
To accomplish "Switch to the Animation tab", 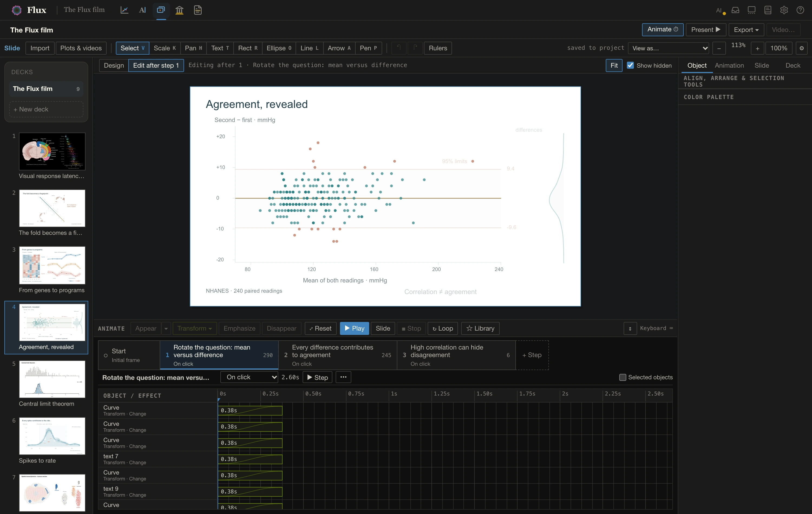I will click(729, 65).
